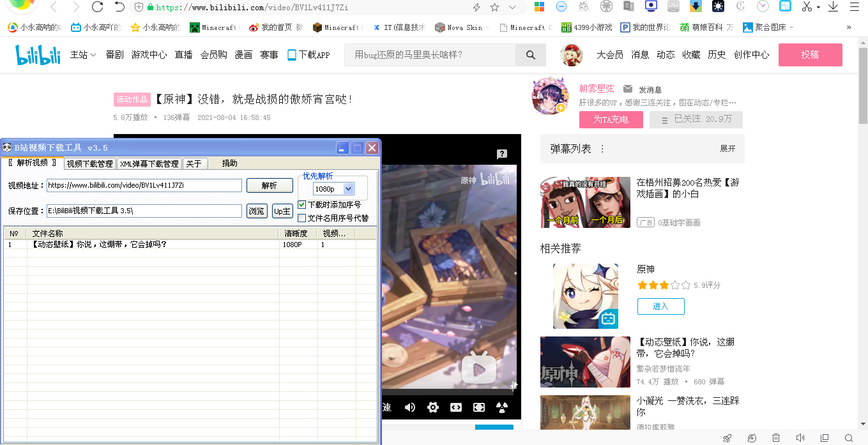Click the 解析 button
868x445 pixels.
(x=270, y=186)
